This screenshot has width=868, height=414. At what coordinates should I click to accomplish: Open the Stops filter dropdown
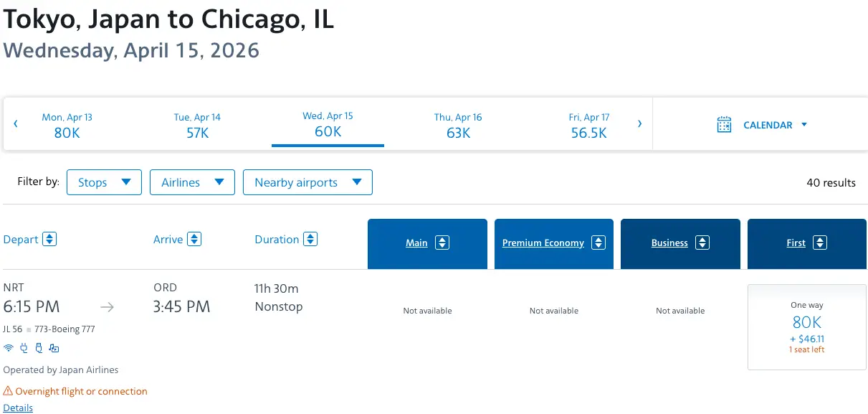[105, 182]
